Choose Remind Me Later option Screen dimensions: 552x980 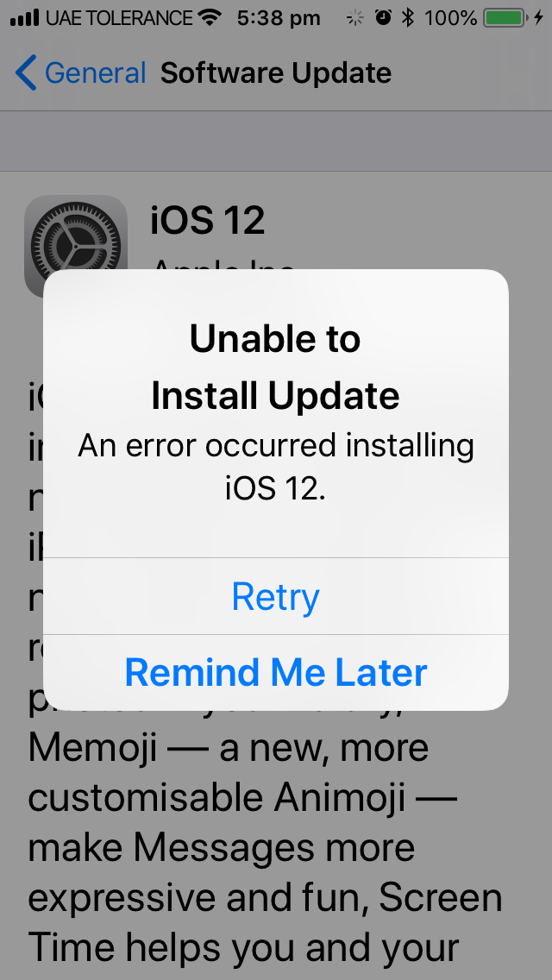(x=276, y=673)
